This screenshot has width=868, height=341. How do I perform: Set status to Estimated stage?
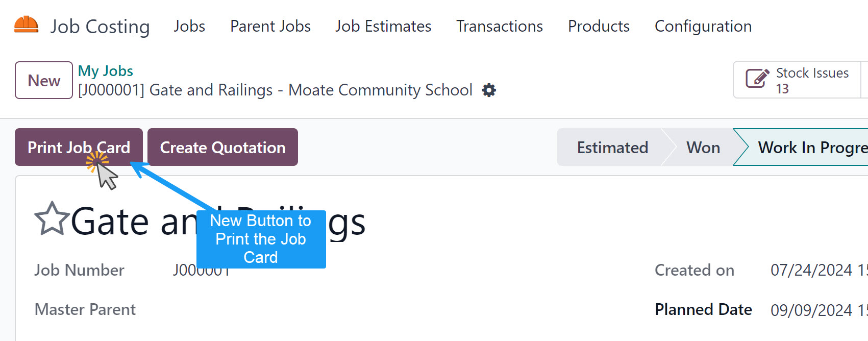(612, 147)
